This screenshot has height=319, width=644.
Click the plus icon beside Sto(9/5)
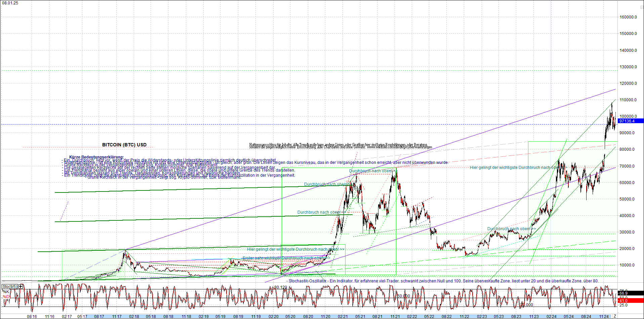[x=21, y=286]
